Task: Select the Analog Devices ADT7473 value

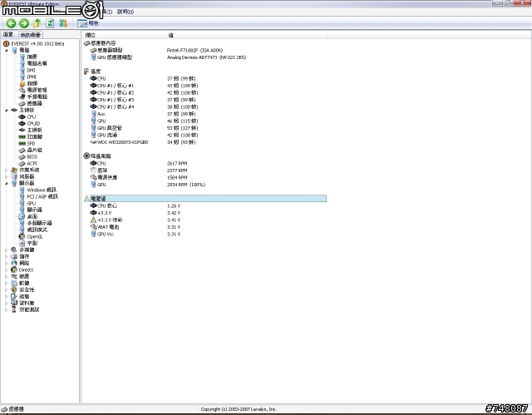Action: [206, 57]
